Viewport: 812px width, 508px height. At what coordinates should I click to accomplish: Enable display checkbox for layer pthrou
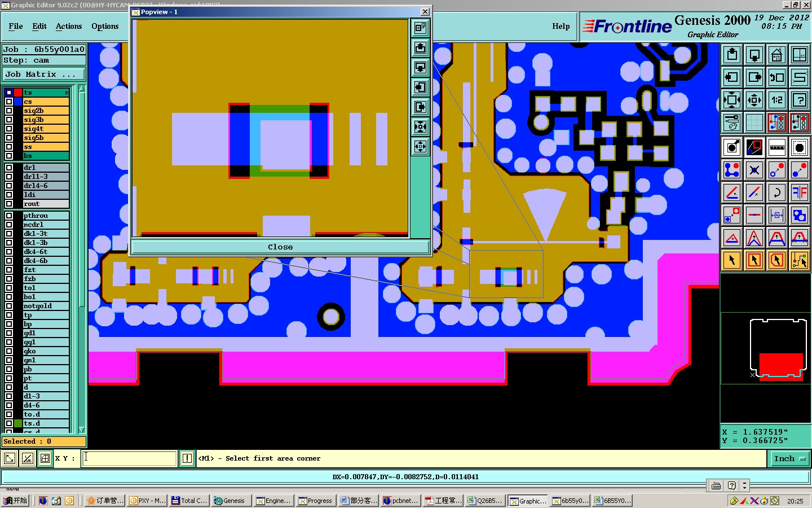click(9, 216)
